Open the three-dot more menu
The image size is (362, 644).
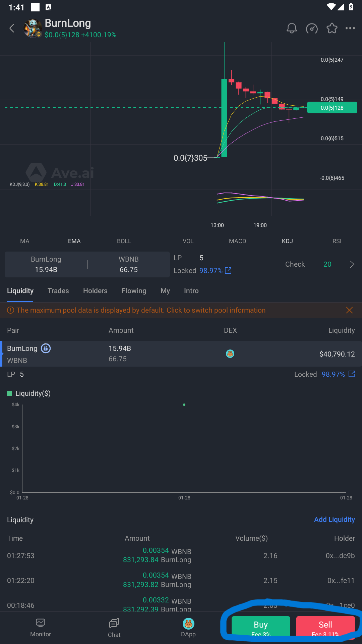[350, 29]
